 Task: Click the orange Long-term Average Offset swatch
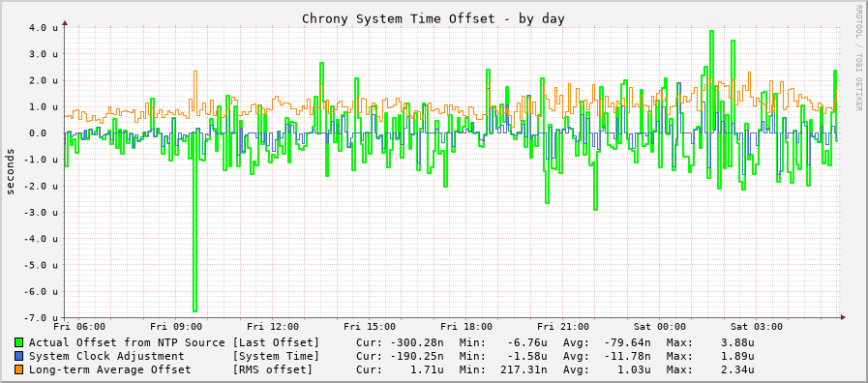tap(18, 369)
